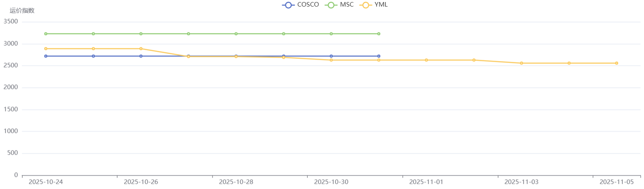This screenshot has width=644, height=189.
Task: Click the 2025-10-30 x-axis date label
Action: coord(331,182)
